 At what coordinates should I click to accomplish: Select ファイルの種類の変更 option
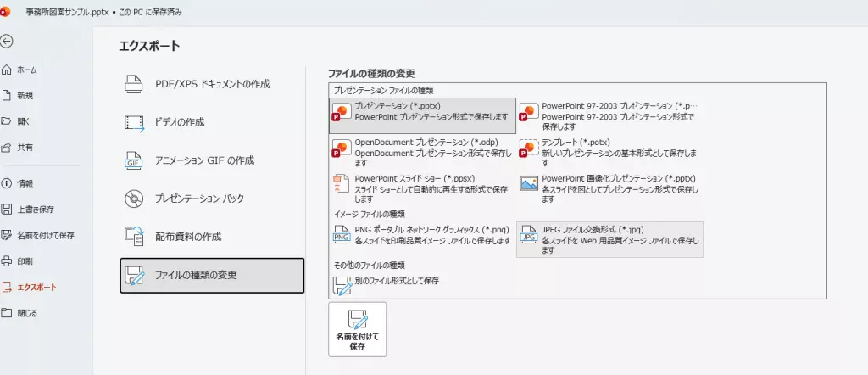212,275
